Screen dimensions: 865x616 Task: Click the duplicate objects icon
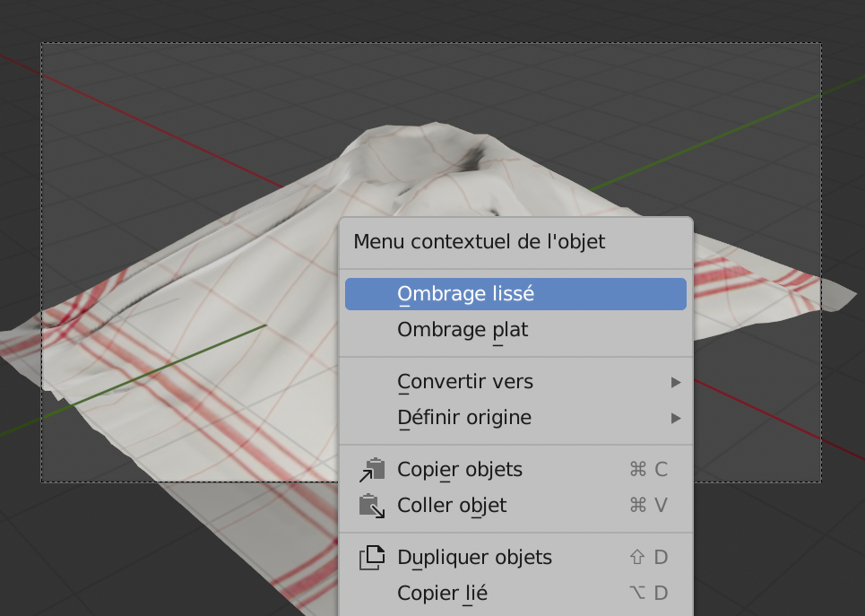pyautogui.click(x=371, y=558)
